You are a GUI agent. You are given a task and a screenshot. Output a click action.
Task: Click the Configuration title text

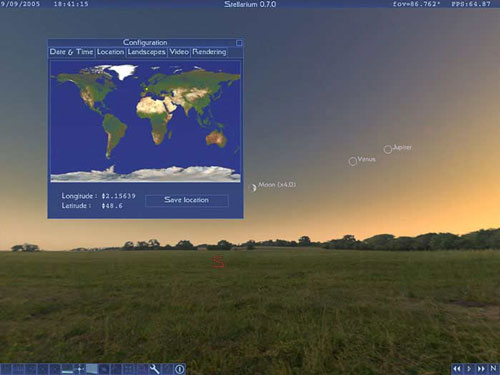(x=145, y=42)
